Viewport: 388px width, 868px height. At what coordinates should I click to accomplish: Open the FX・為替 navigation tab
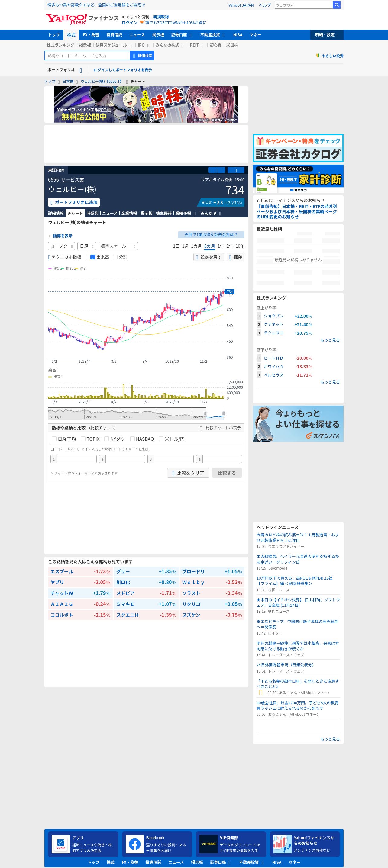coord(91,35)
